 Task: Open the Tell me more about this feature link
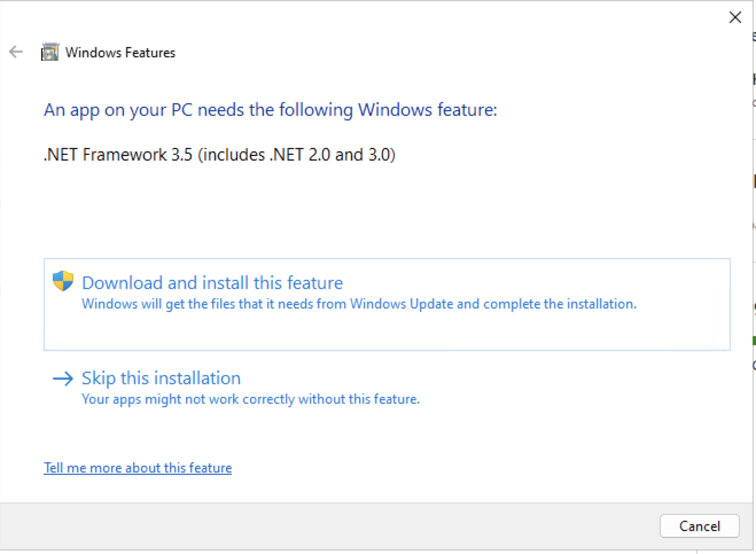click(x=138, y=468)
